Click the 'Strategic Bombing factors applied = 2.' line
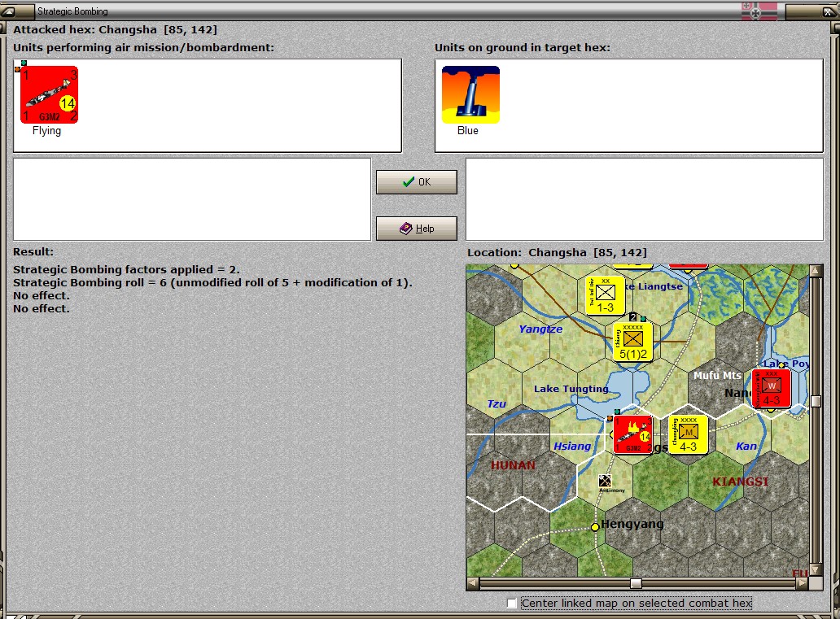Viewport: 840px width, 619px height. click(x=126, y=269)
